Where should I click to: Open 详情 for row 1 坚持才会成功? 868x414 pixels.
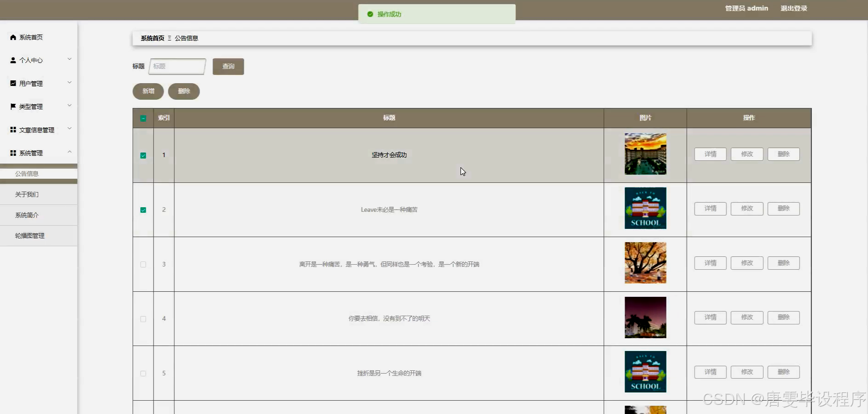710,154
